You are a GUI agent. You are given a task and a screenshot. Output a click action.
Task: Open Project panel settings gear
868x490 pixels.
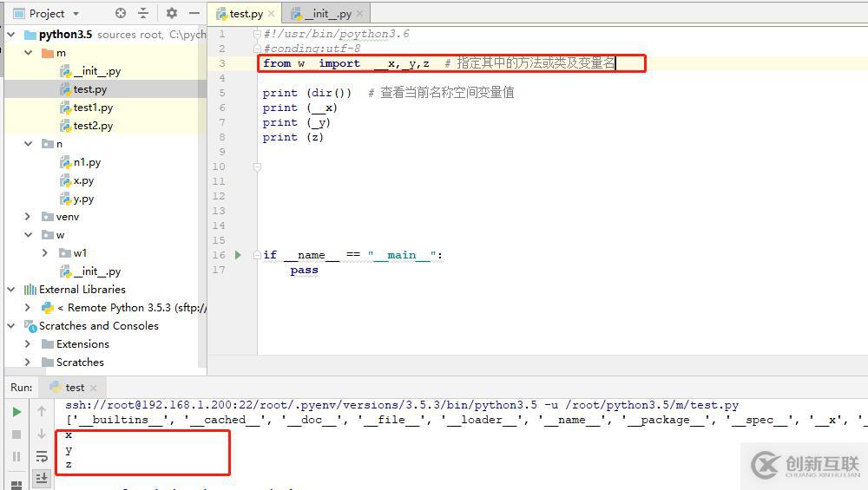tap(172, 13)
